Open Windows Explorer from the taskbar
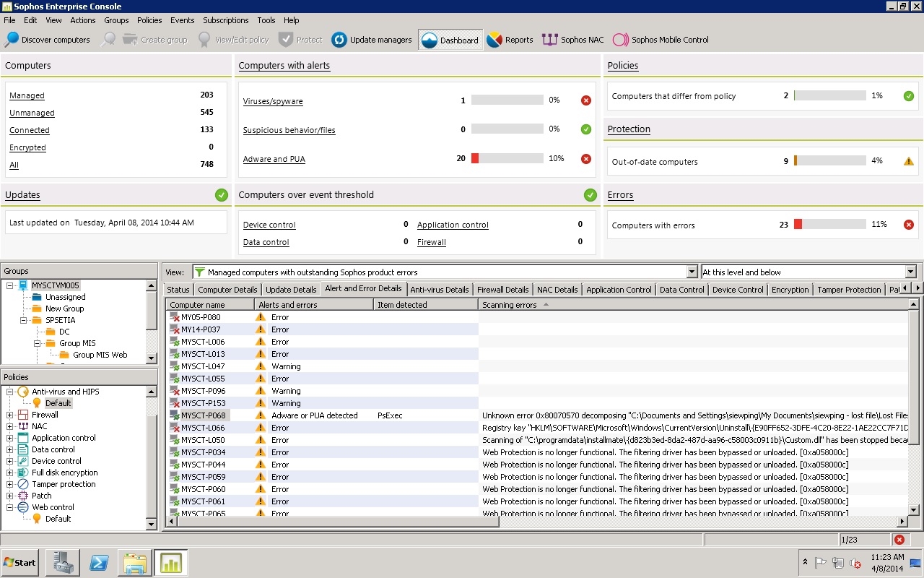Image resolution: width=924 pixels, height=578 pixels. point(135,562)
